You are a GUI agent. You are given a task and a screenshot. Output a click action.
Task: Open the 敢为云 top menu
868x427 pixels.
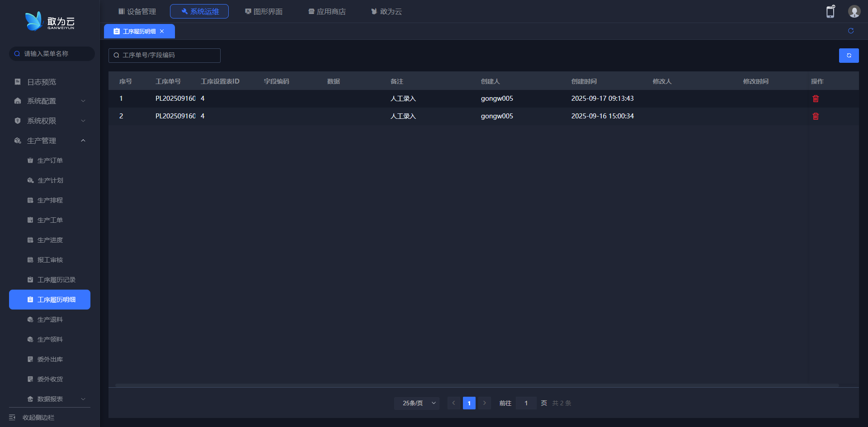click(x=387, y=11)
